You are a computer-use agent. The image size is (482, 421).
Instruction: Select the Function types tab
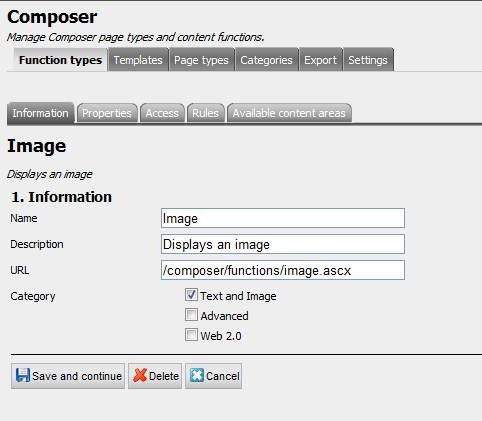(60, 60)
